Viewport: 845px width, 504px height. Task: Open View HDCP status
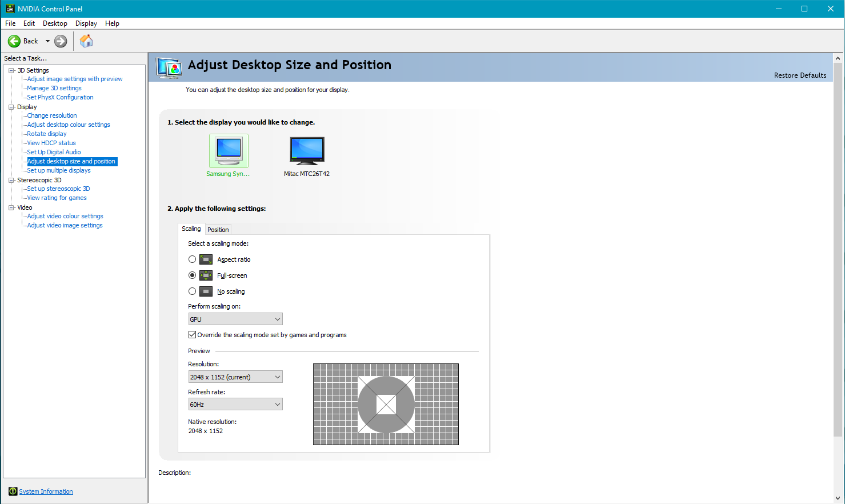click(x=51, y=143)
